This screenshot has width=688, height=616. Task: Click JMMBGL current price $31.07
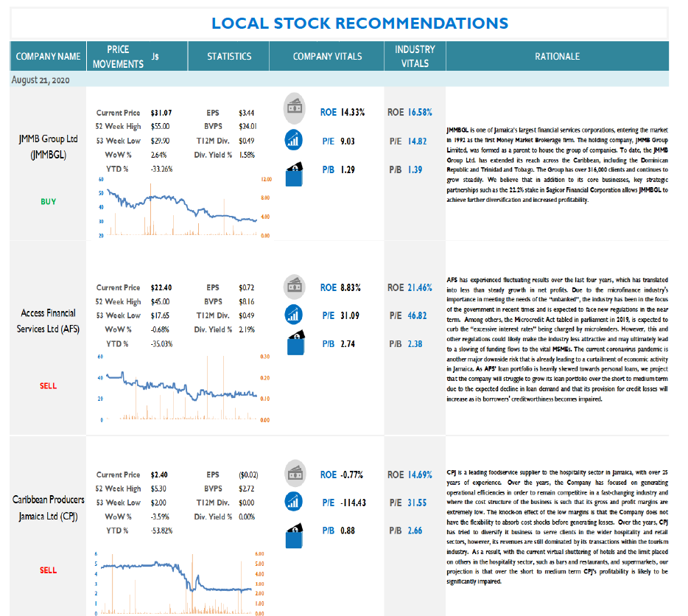point(161,113)
